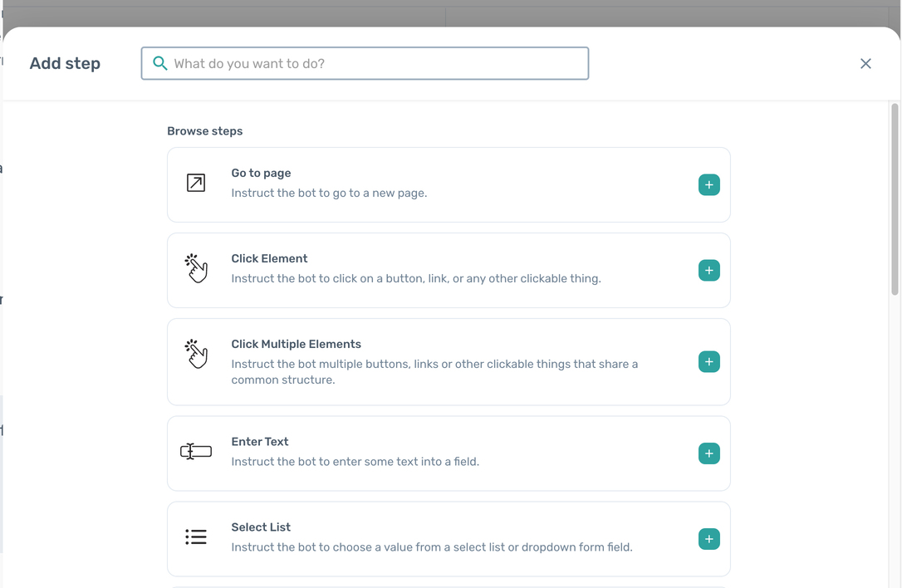902x588 pixels.
Task: Click the Enter Text cursor field icon
Action: pyautogui.click(x=196, y=452)
